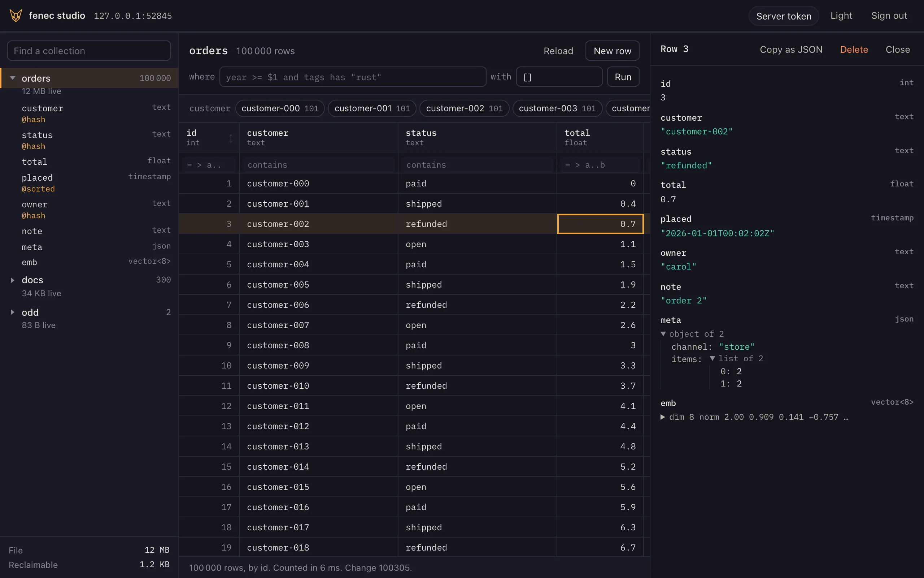
Task: Select the placed field in sidebar
Action: click(96, 183)
